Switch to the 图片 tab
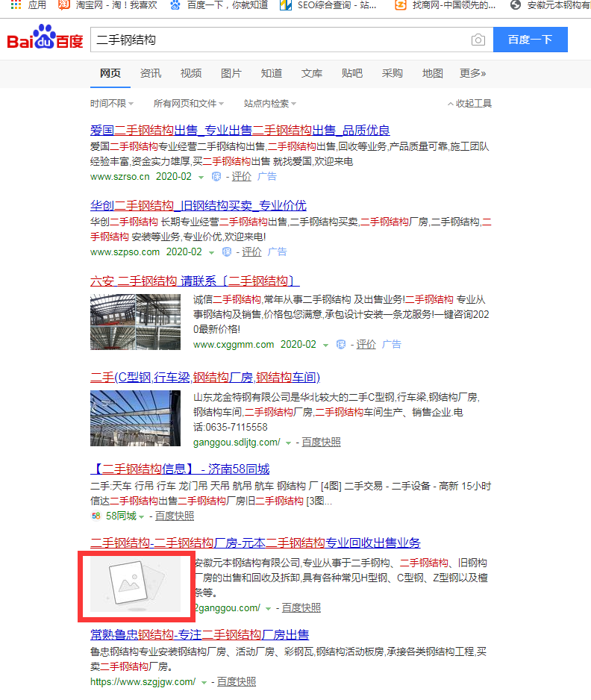Image resolution: width=591 pixels, height=700 pixels. coord(231,73)
